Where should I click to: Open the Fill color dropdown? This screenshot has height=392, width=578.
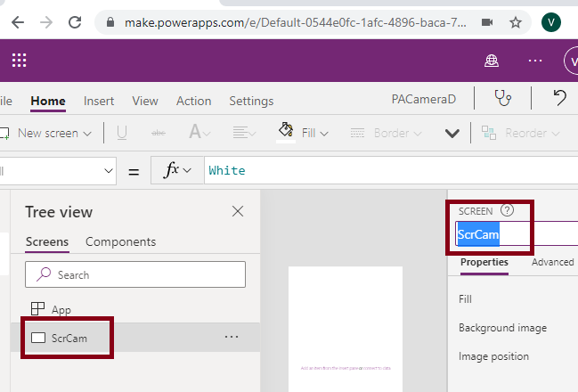click(314, 133)
